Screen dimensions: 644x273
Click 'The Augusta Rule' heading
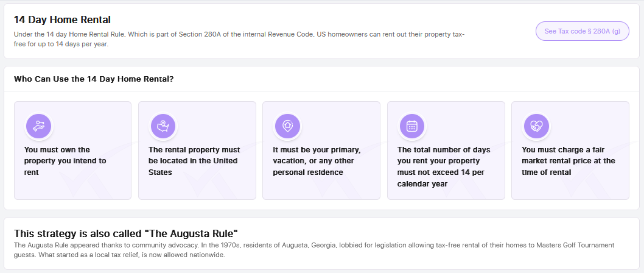click(126, 233)
